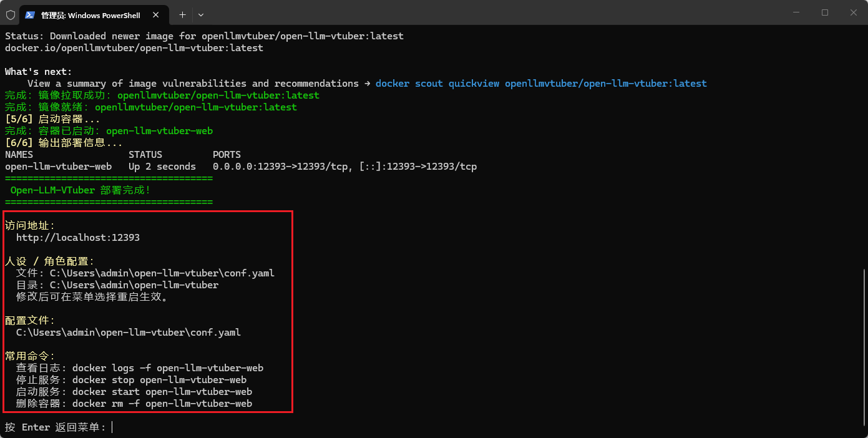
Task: Click the Status: Downloaded newer image line
Action: click(x=204, y=36)
